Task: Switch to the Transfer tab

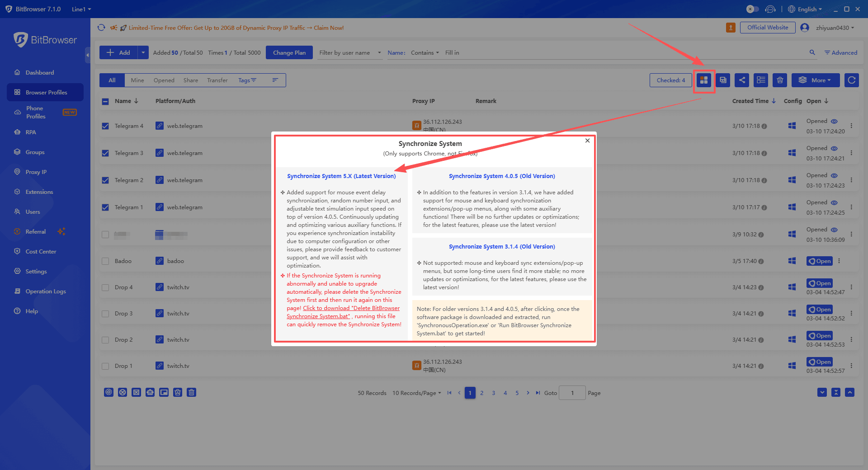Action: click(217, 80)
